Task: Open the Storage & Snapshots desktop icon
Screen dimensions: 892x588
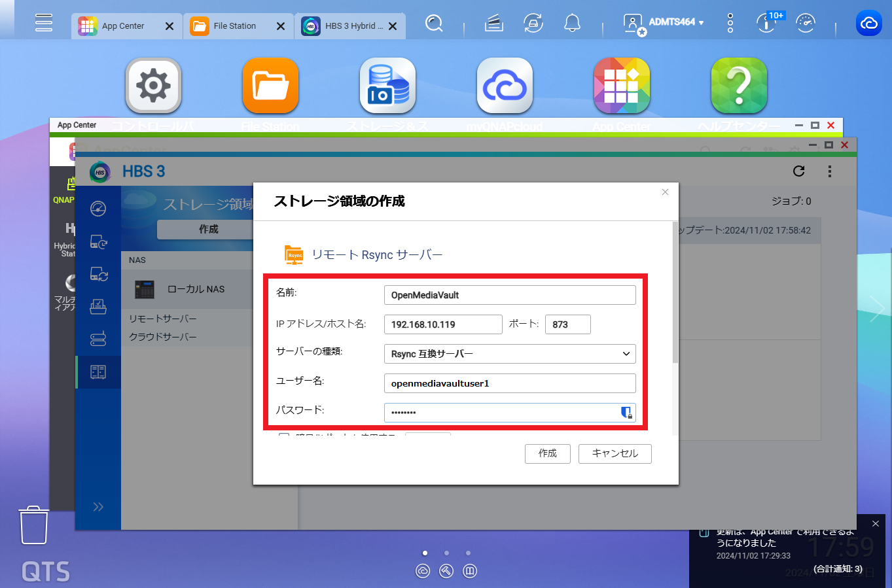Action: click(x=387, y=86)
